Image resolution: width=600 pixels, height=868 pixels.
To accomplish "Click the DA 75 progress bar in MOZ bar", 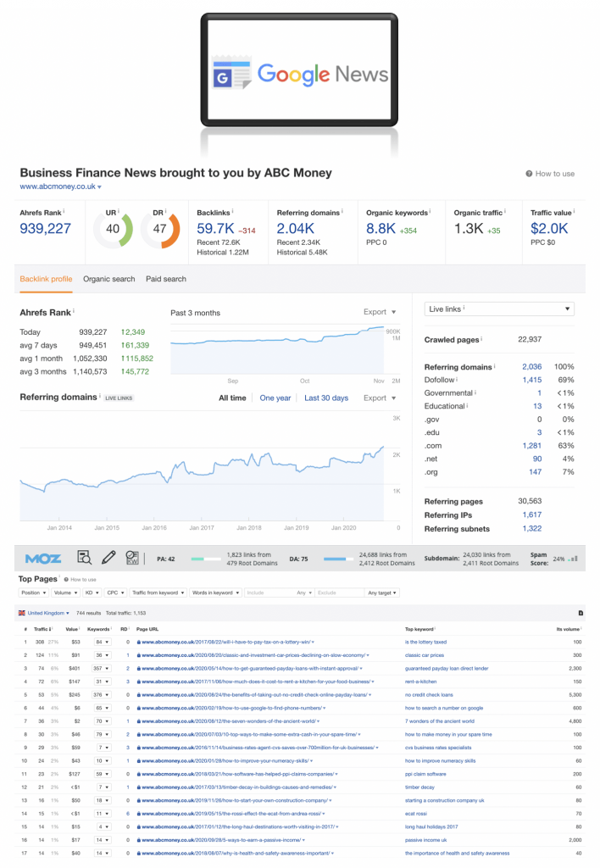I will [337, 559].
